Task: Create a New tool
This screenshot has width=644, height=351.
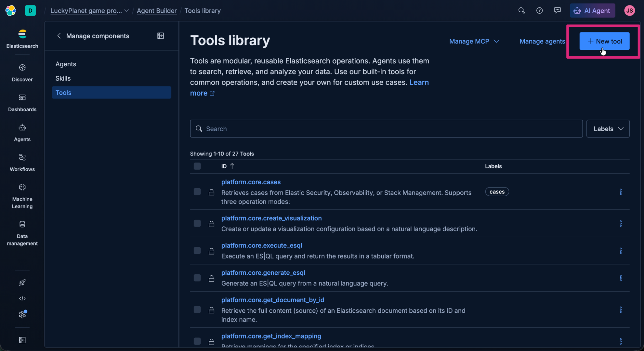Action: (x=604, y=41)
